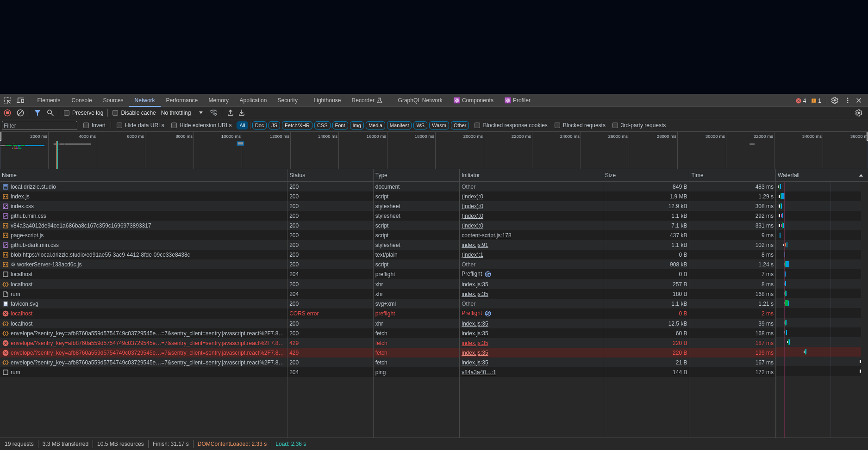The width and height of the screenshot is (868, 450).
Task: Clear the network log
Action: (x=20, y=113)
